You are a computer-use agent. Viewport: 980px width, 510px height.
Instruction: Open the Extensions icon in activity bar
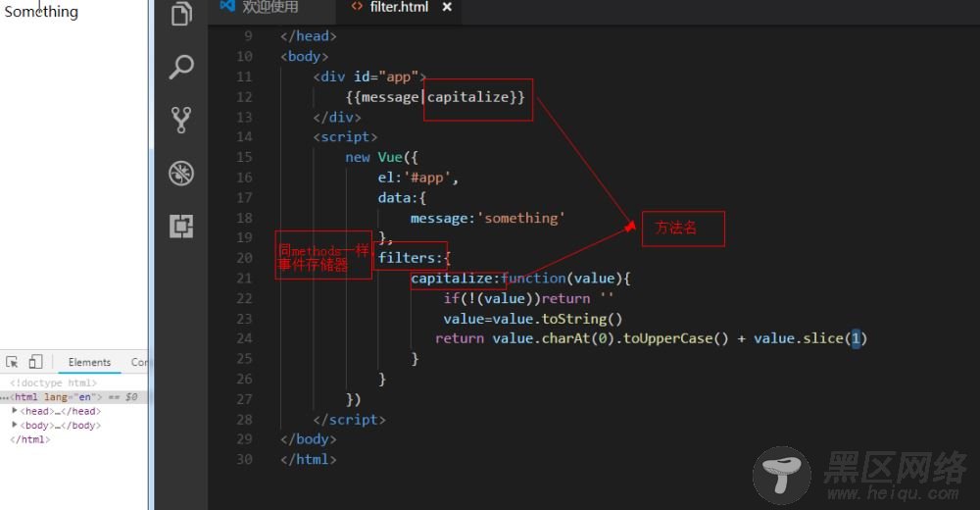(x=181, y=226)
